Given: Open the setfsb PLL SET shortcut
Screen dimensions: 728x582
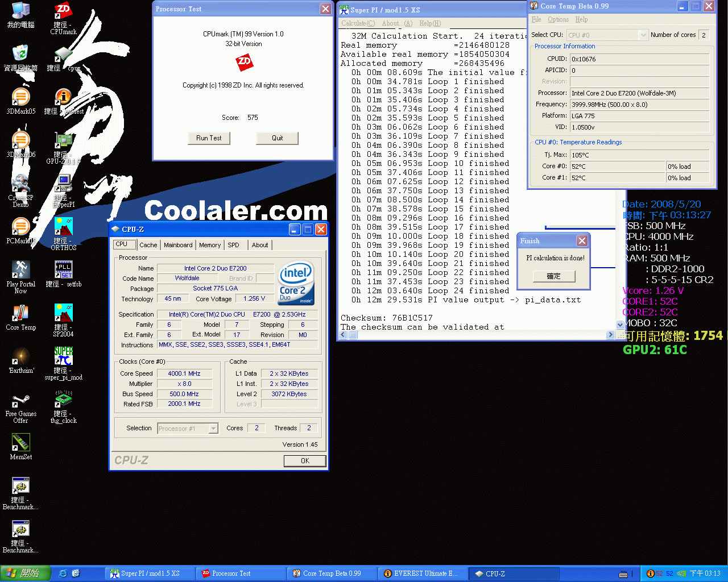Looking at the screenshot, I should click(63, 274).
